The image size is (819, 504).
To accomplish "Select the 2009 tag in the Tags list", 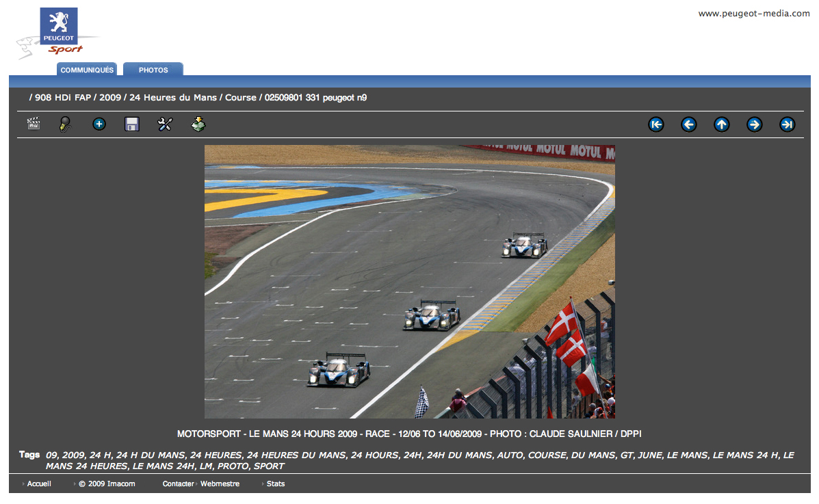I will click(x=73, y=455).
